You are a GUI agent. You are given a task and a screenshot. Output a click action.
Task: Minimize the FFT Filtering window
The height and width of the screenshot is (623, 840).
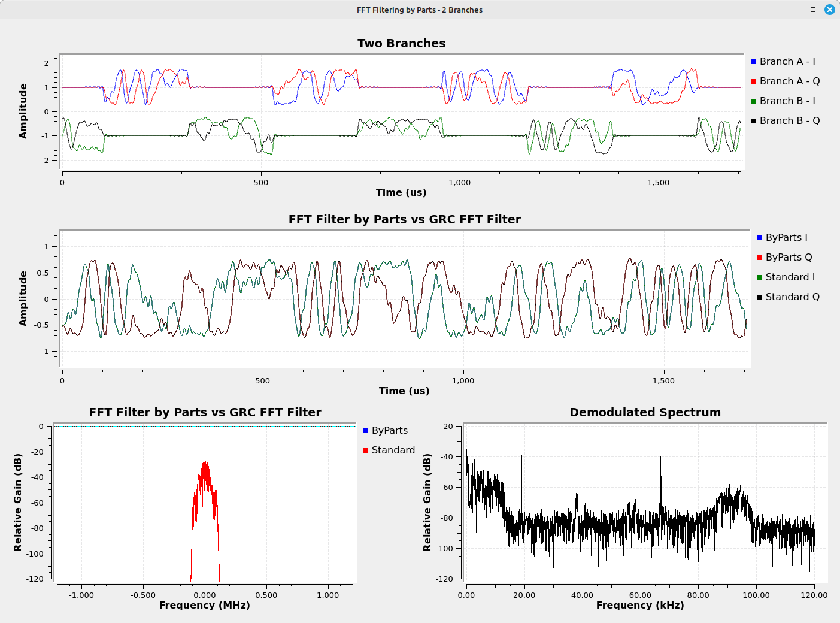pyautogui.click(x=796, y=10)
